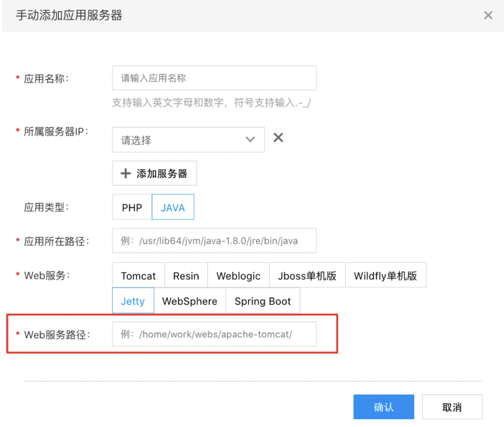Focus the 应用所在路径 input field
Image resolution: width=504 pixels, height=427 pixels.
(x=214, y=241)
